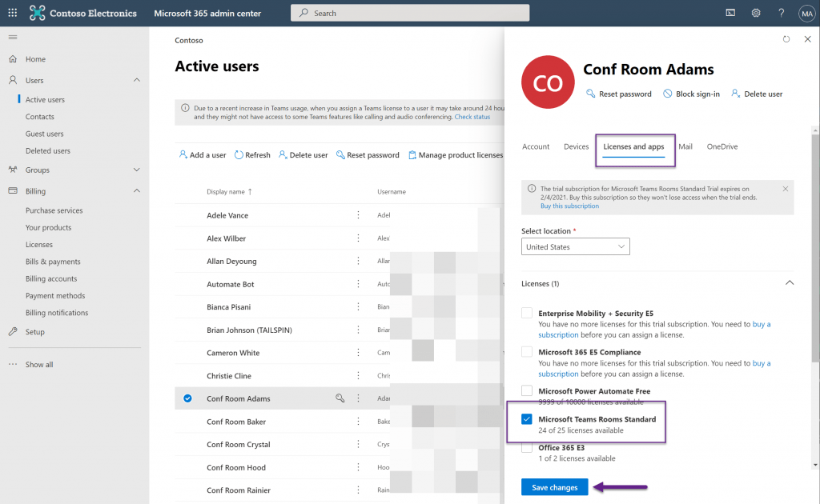The height and width of the screenshot is (504, 820).
Task: Open more actions for Automate Bot
Action: (x=358, y=284)
